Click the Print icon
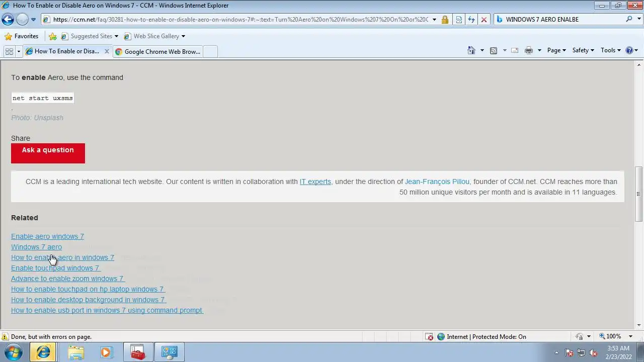 coord(528,50)
